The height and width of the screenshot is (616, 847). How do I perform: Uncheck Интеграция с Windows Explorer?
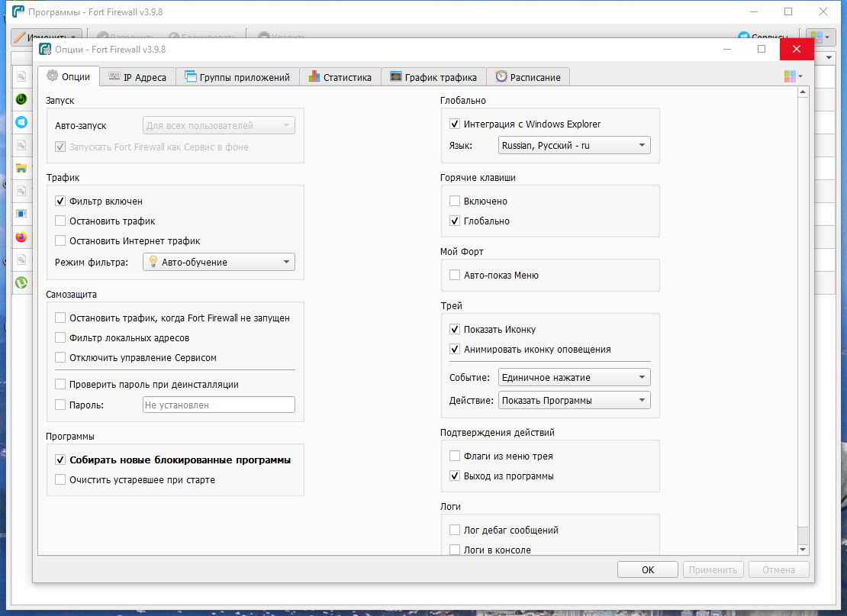(x=454, y=124)
